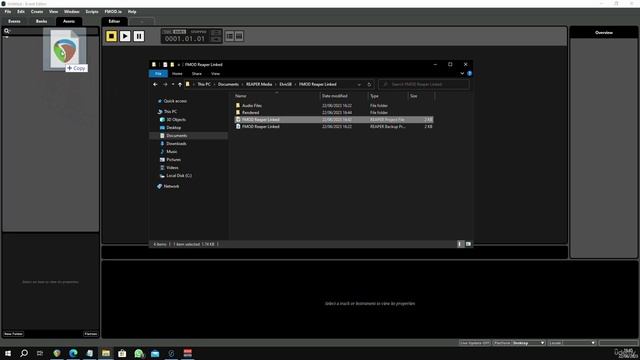Select Local Disk (C:) in navigation pane
This screenshot has width=640, height=360.
179,176
